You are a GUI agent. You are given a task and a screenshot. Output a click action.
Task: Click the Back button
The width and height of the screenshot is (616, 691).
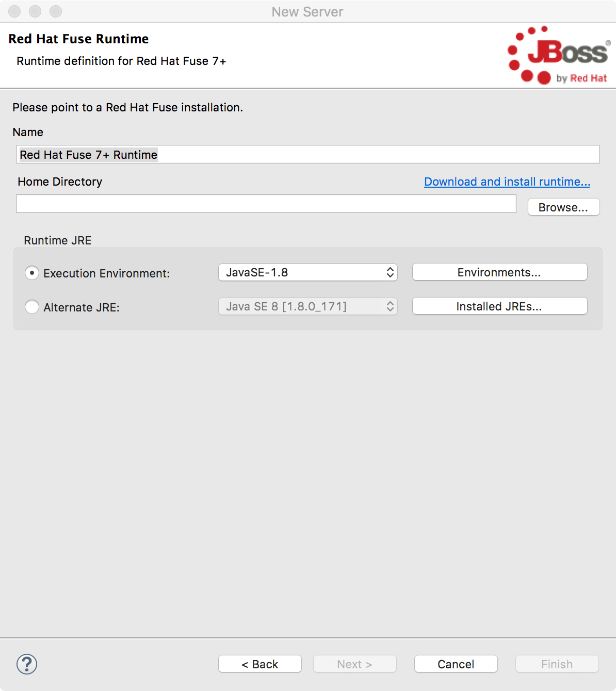(260, 664)
